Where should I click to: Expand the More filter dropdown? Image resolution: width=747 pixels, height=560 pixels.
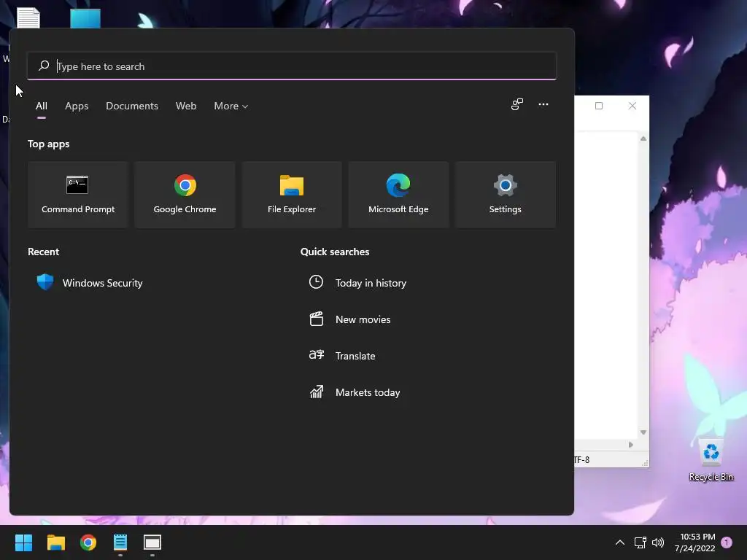point(231,106)
